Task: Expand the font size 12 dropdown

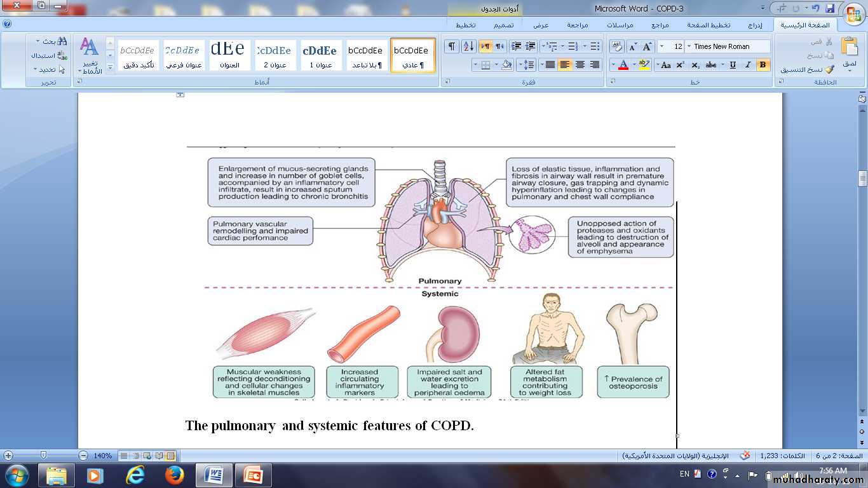Action: [661, 46]
